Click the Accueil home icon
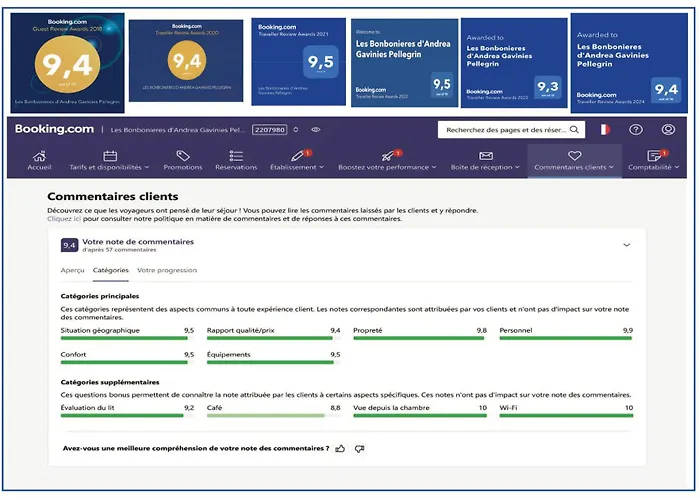This screenshot has width=700, height=500. 39,156
